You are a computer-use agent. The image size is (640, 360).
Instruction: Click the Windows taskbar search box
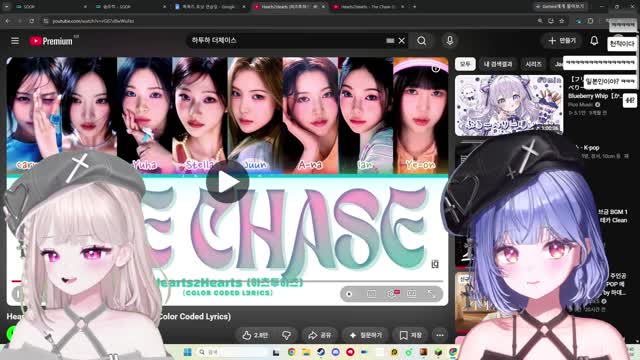pyautogui.click(x=232, y=352)
